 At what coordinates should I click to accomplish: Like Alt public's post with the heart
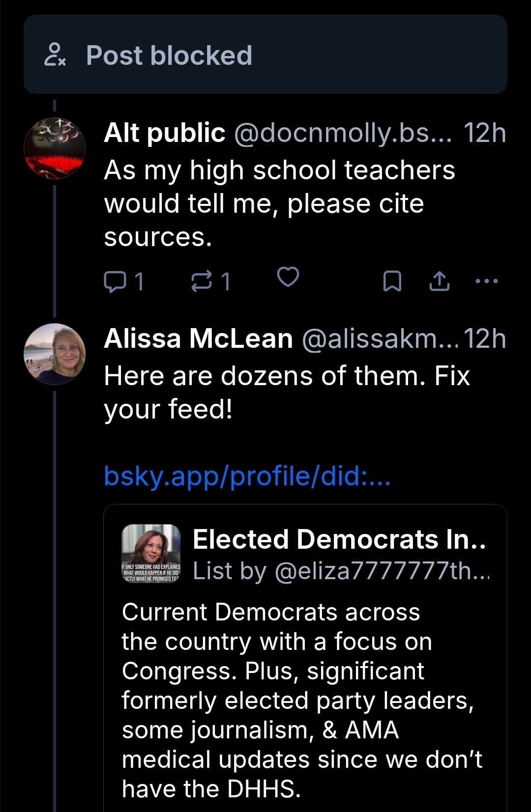click(x=288, y=277)
